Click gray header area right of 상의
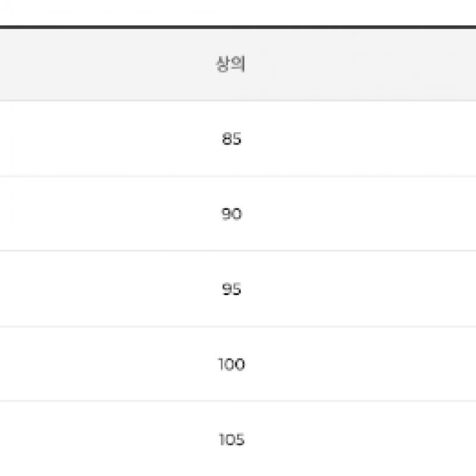Viewport: 476px width, 476px height. pyautogui.click(x=375, y=64)
